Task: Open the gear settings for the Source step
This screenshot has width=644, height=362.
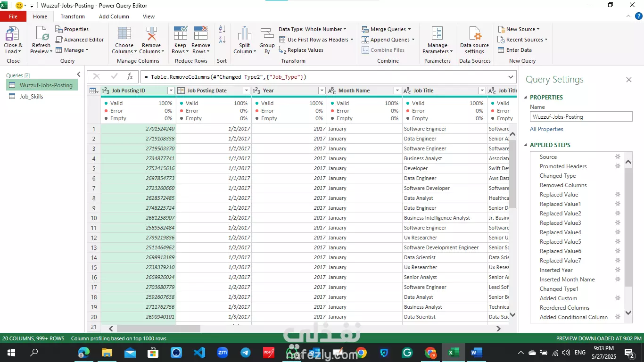Action: pyautogui.click(x=618, y=157)
